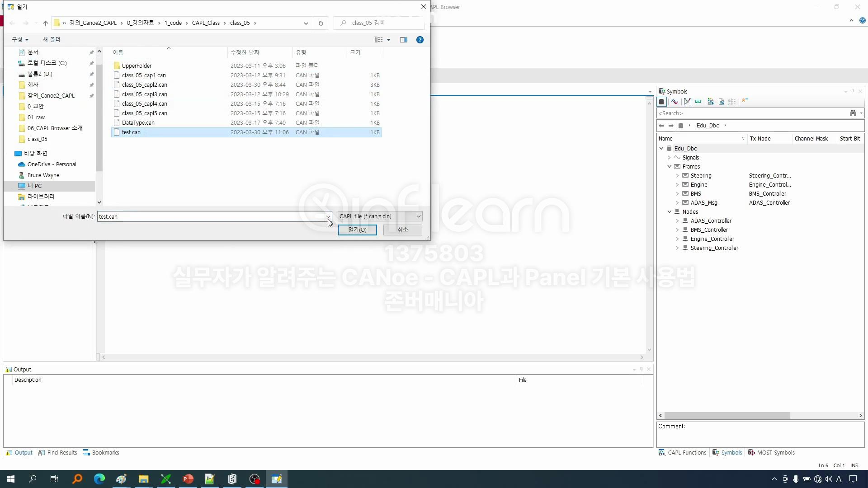Viewport: 868px width, 488px height.
Task: Click the 취소 cancel button
Action: 403,230
